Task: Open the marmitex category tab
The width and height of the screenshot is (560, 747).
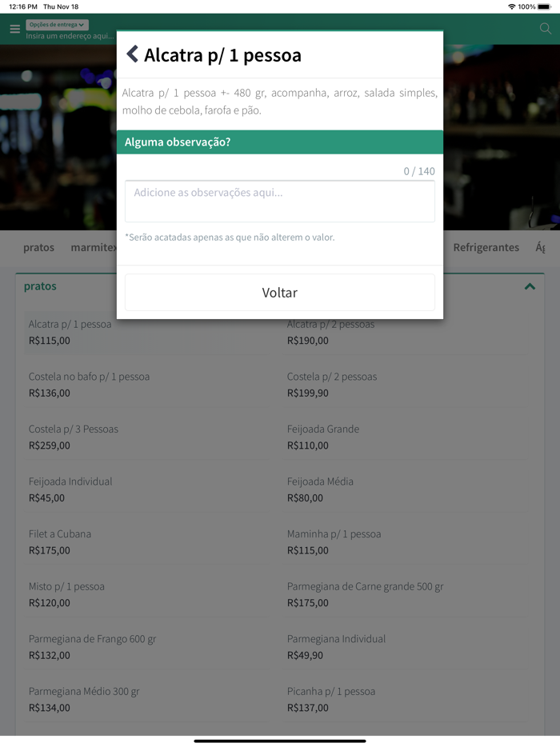Action: click(x=93, y=248)
